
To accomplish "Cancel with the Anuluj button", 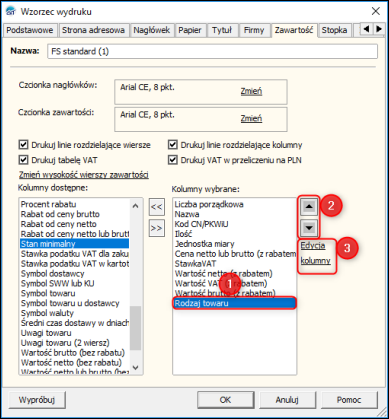I will click(x=287, y=400).
